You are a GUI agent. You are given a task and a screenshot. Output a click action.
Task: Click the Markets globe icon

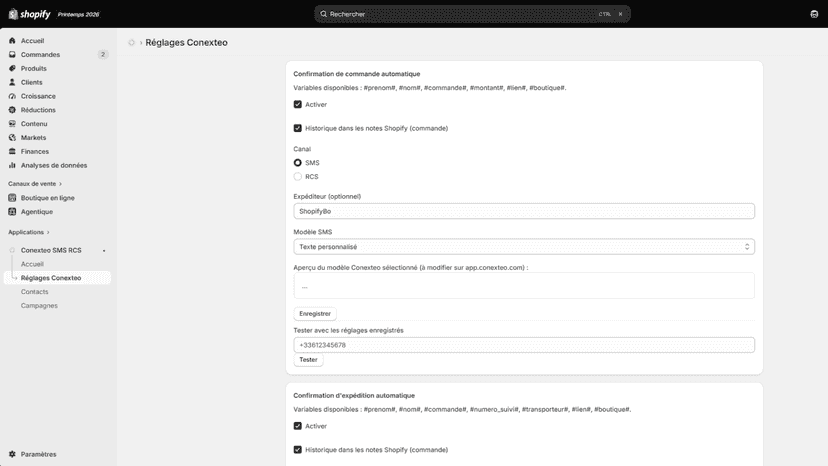coord(12,137)
